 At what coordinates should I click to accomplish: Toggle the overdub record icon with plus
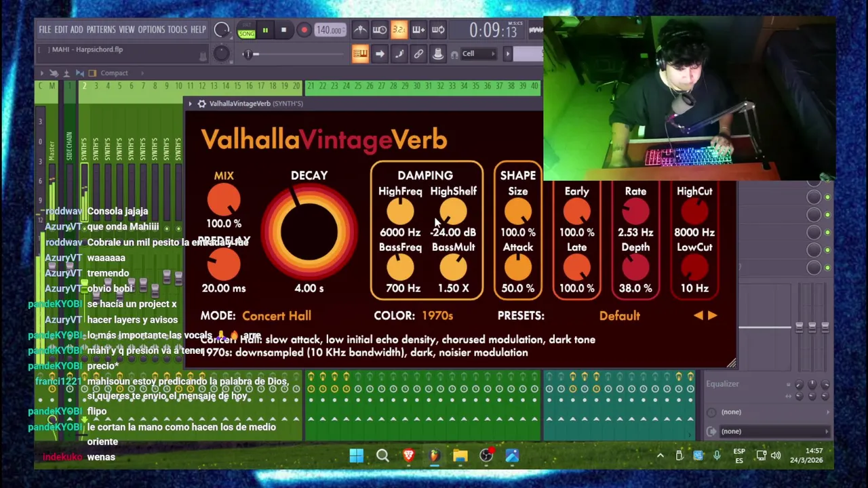click(418, 30)
